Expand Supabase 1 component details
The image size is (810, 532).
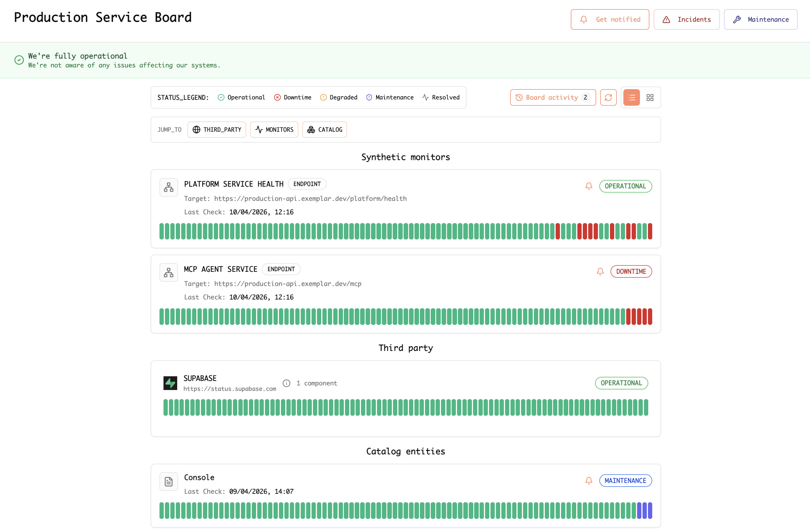point(316,383)
